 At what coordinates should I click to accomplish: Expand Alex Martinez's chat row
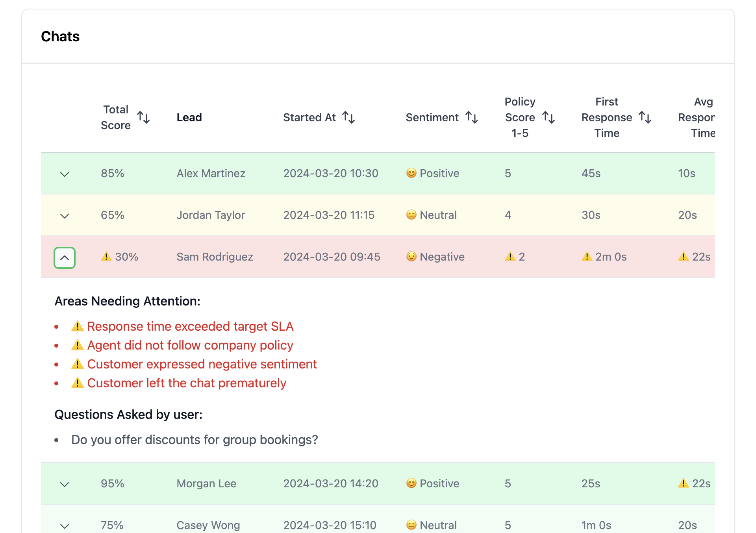(x=64, y=174)
